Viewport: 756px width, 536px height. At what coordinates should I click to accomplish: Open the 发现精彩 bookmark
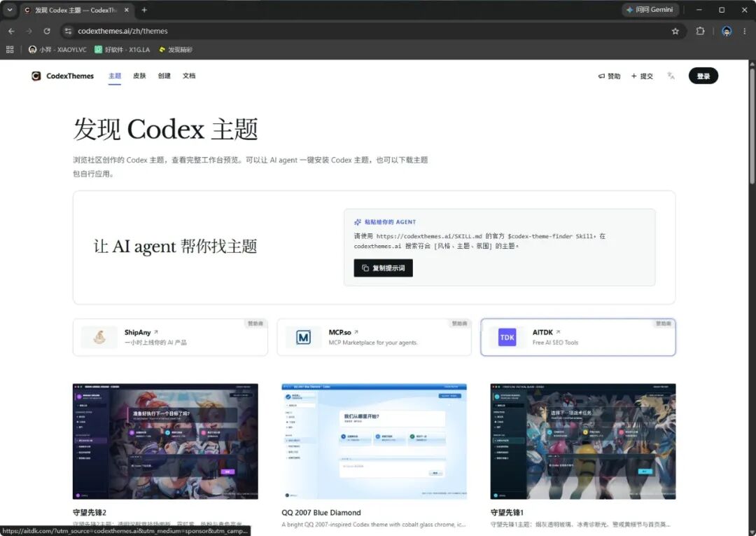[176, 49]
